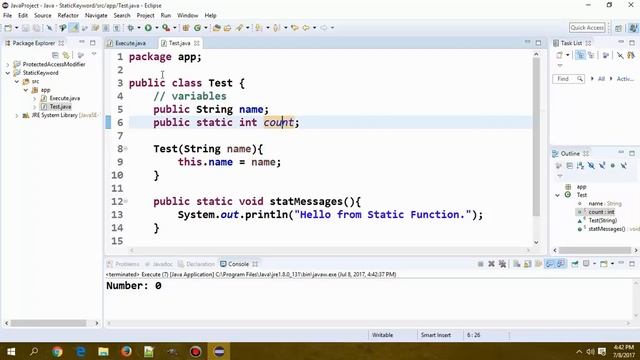Click New Task icon in Task List
Viewport: 640px width, 360px height.
[x=560, y=55]
